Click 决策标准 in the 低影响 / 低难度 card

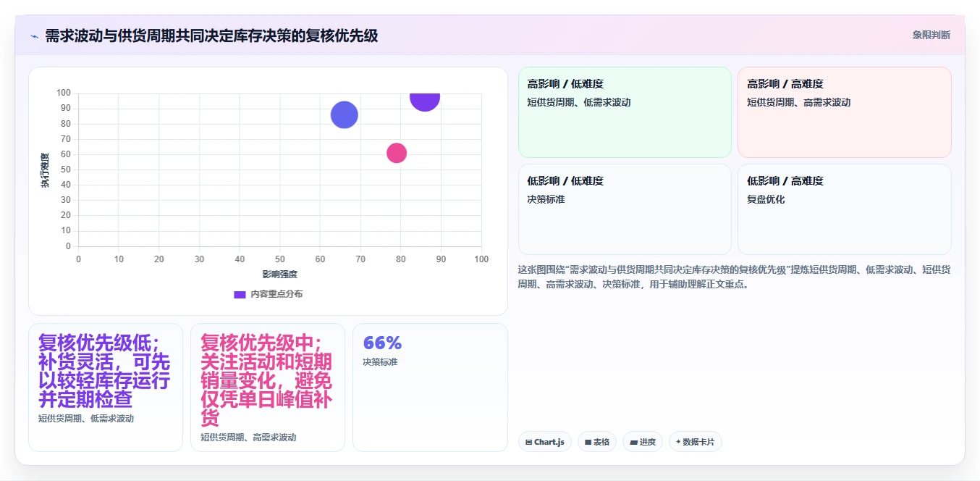(546, 199)
